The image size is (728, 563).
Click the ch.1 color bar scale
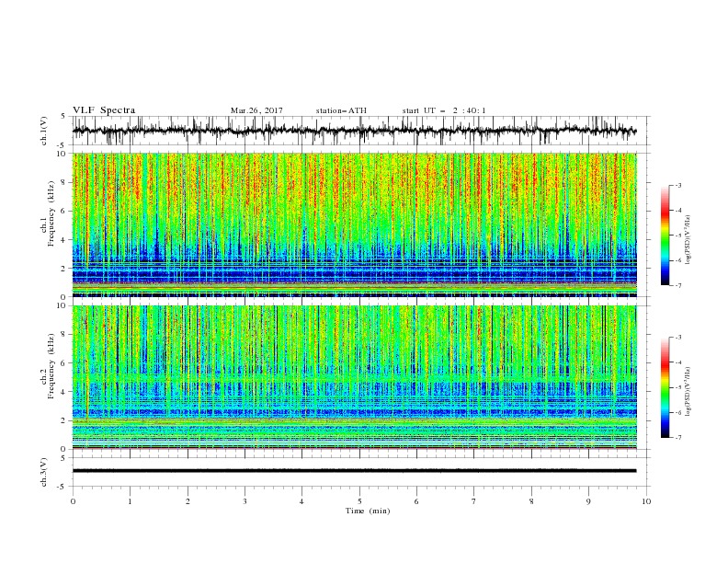(x=665, y=236)
